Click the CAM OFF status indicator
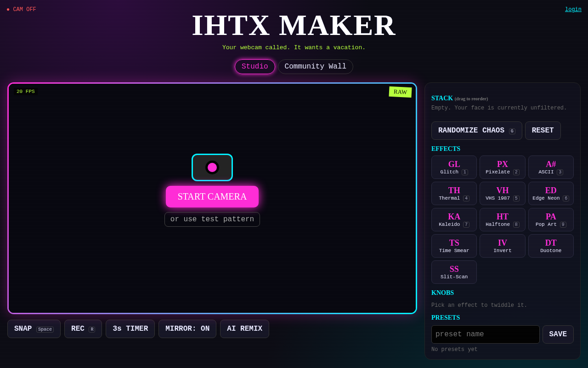The image size is (588, 368). [x=21, y=10]
